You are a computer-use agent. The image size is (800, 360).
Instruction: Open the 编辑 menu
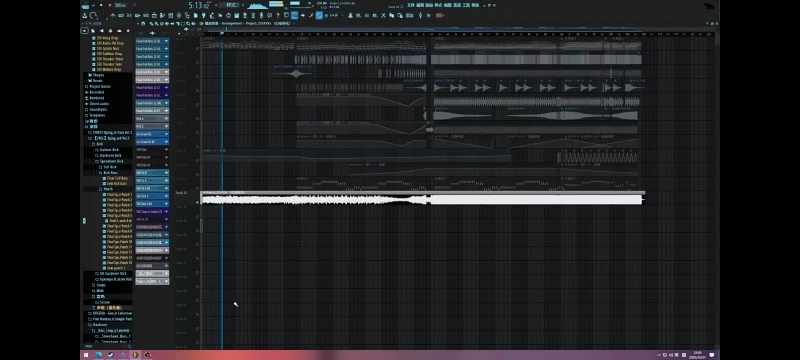420,5
